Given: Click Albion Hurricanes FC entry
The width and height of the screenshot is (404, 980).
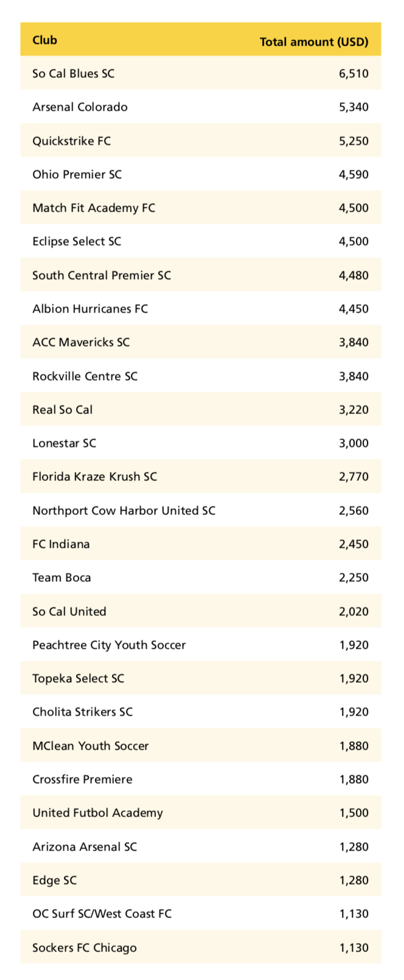Looking at the screenshot, I should (x=90, y=309).
